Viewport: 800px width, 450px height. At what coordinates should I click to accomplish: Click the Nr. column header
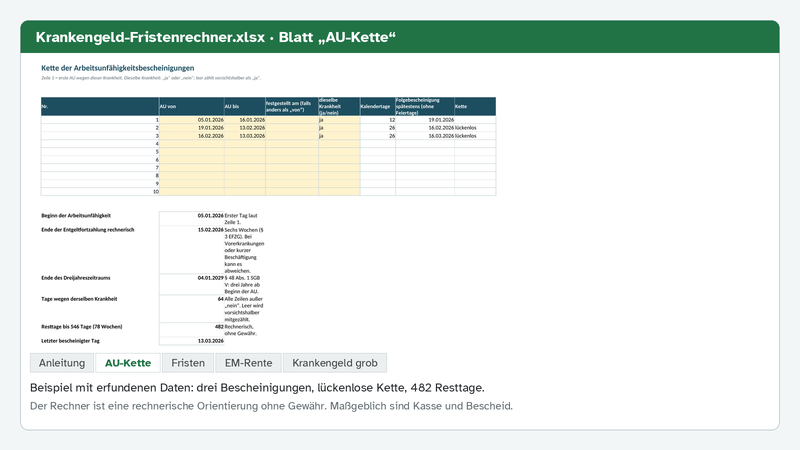tap(100, 106)
